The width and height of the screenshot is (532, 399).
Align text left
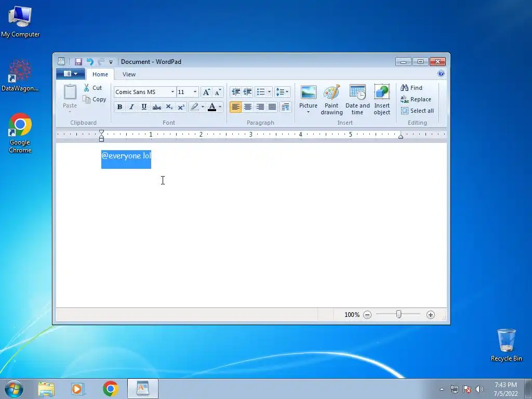coord(235,107)
